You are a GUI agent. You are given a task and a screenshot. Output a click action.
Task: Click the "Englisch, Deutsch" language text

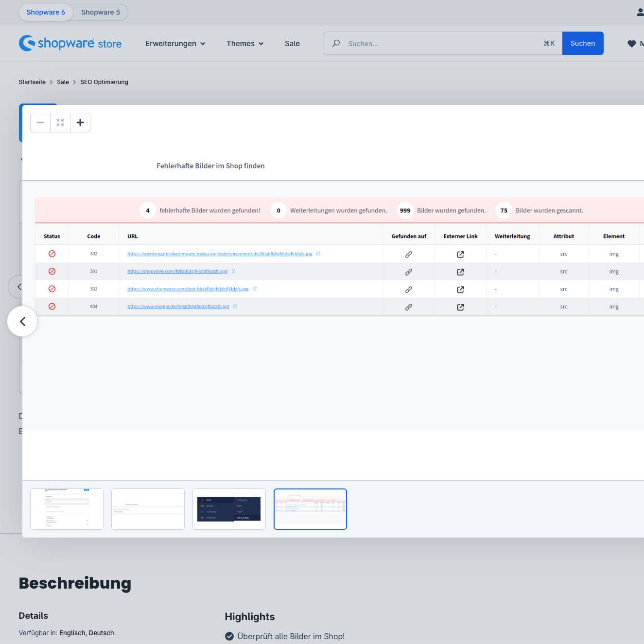click(x=87, y=633)
